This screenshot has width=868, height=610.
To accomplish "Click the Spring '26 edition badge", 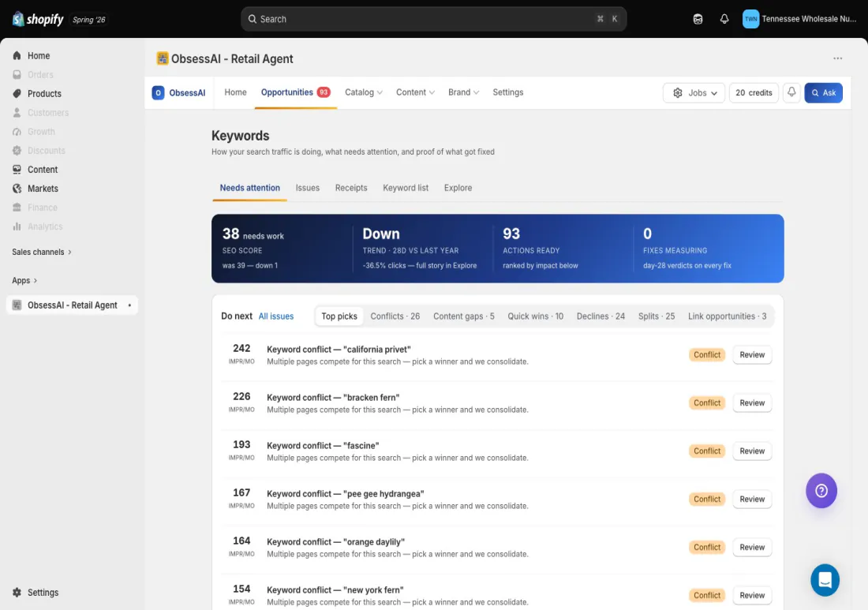I will pyautogui.click(x=88, y=20).
